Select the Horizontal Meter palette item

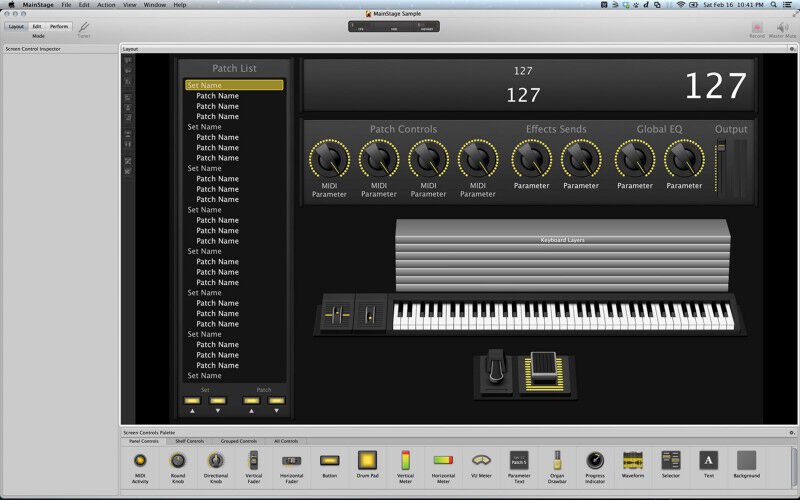click(443, 466)
